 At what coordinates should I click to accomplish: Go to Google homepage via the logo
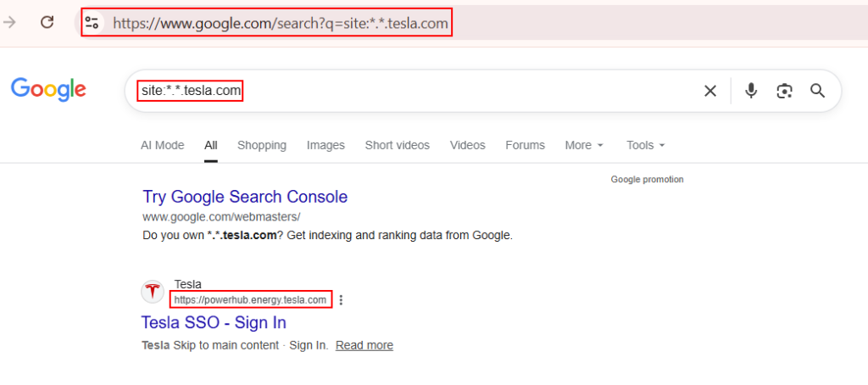click(x=48, y=89)
